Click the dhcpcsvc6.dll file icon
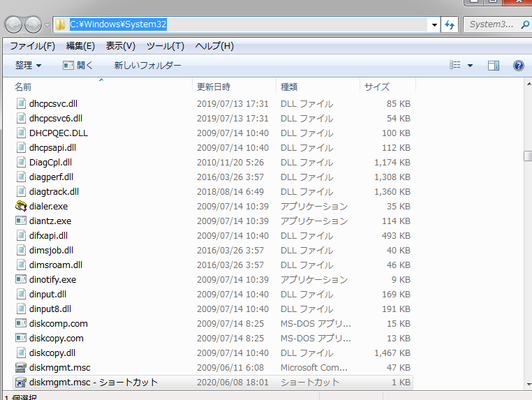Viewport: 532px width, 400px height. [x=21, y=118]
